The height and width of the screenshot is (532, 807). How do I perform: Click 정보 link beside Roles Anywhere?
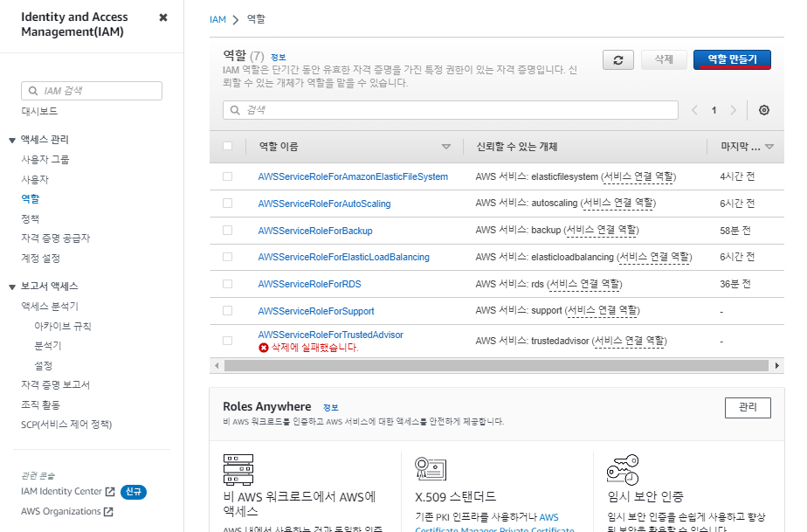(330, 407)
